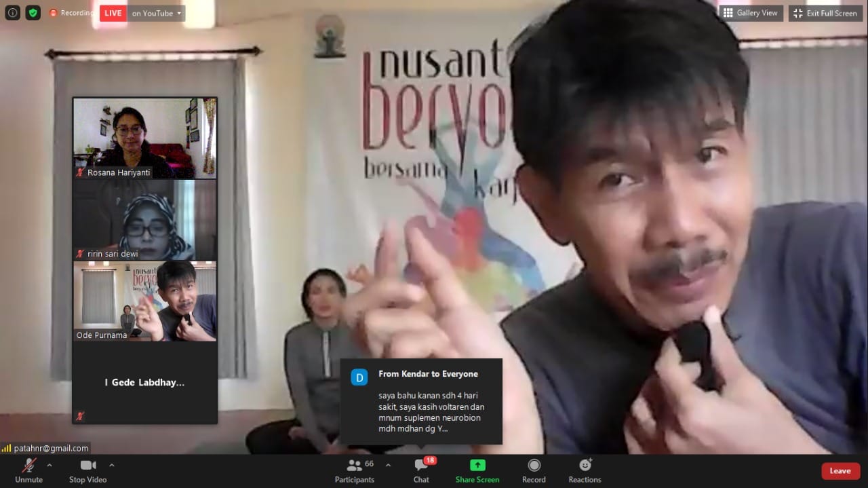Click the Exit Full Screen button
868x488 pixels.
pos(825,13)
